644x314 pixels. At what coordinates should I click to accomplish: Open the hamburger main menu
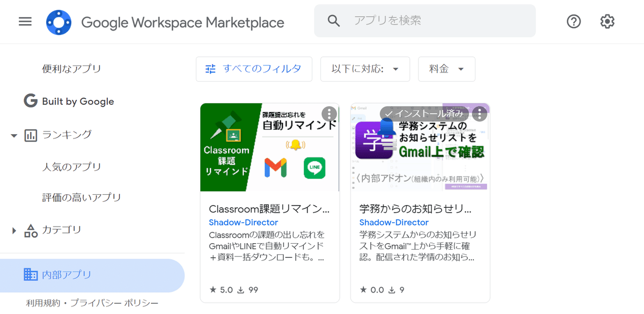pyautogui.click(x=25, y=21)
